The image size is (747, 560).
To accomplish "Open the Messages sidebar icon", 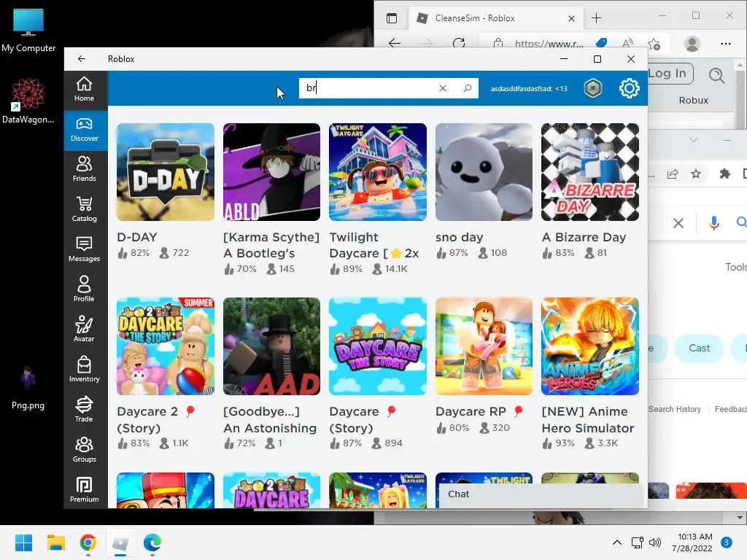I will [x=85, y=249].
